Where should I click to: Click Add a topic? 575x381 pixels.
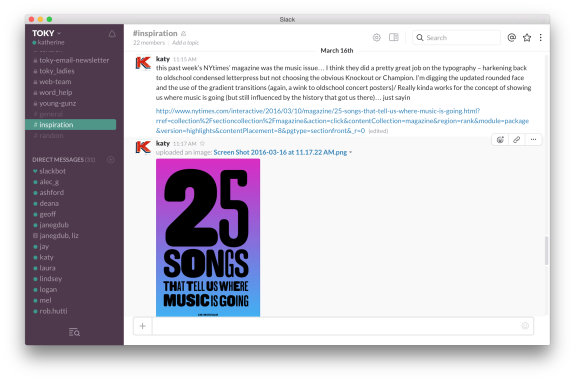click(186, 43)
